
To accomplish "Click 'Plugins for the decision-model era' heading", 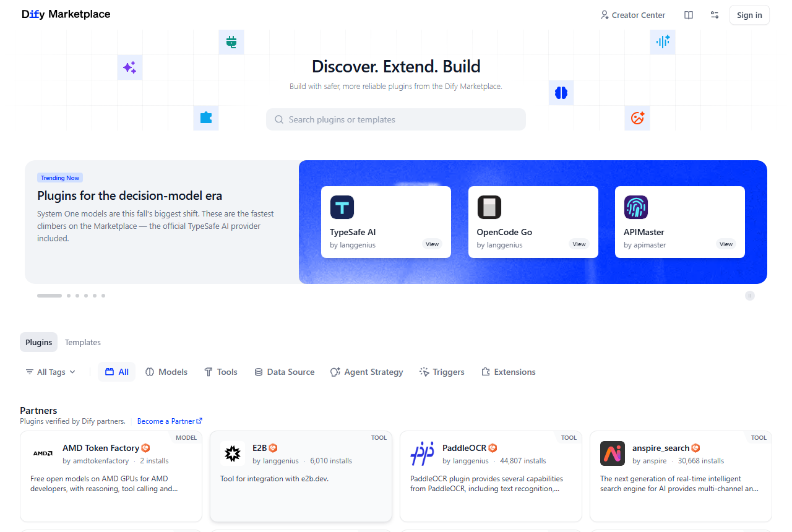I will tap(129, 195).
